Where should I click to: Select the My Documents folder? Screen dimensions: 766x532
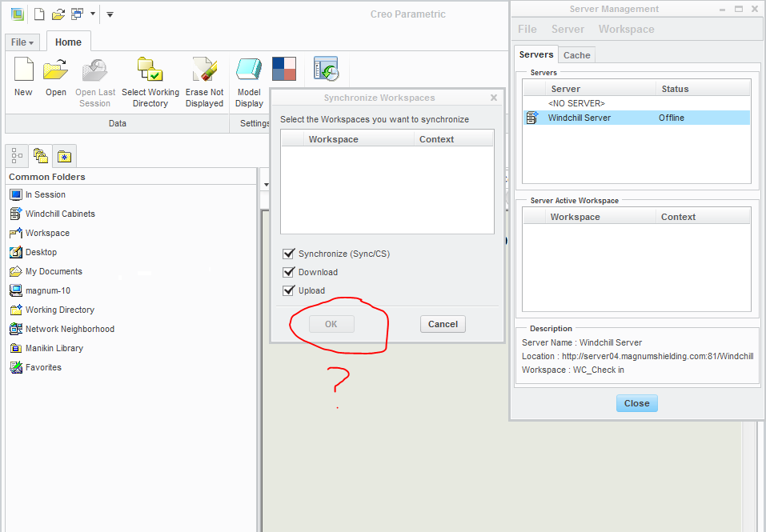pos(46,271)
